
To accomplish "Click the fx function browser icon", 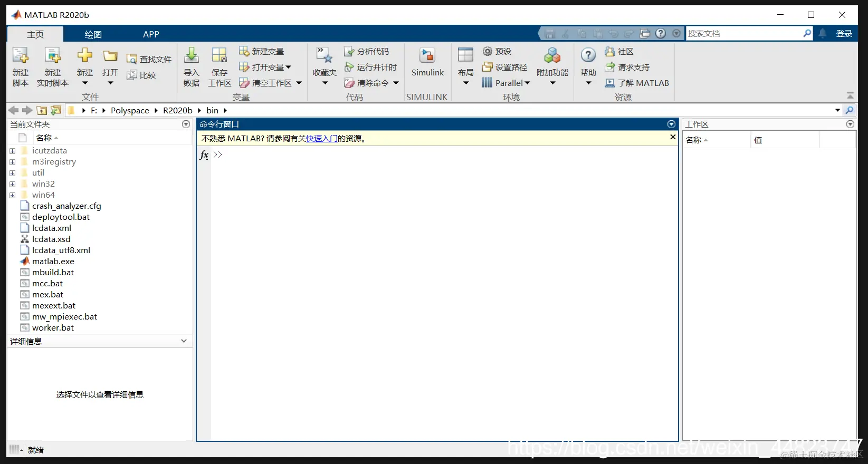I will click(204, 155).
